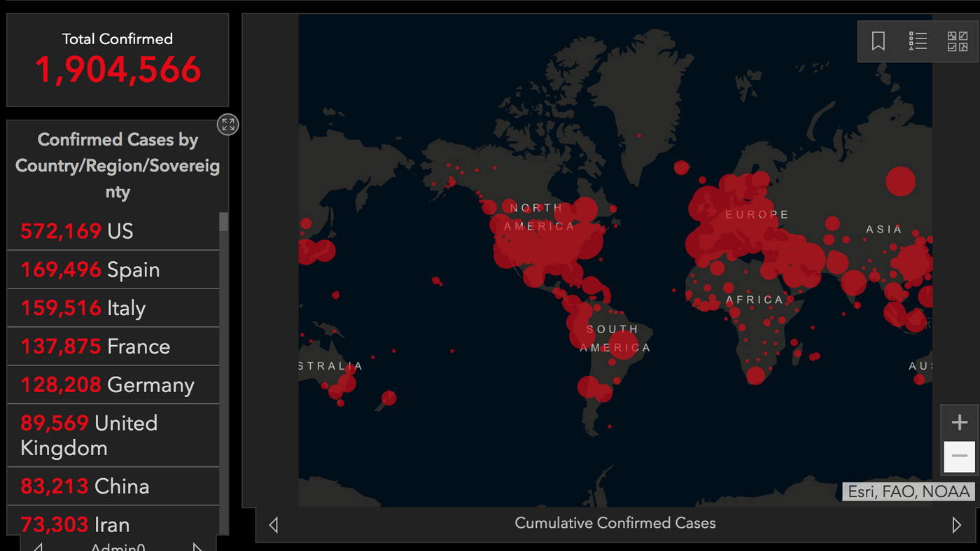The height and width of the screenshot is (551, 980).
Task: Select the Germany case count entry
Action: coord(113,384)
